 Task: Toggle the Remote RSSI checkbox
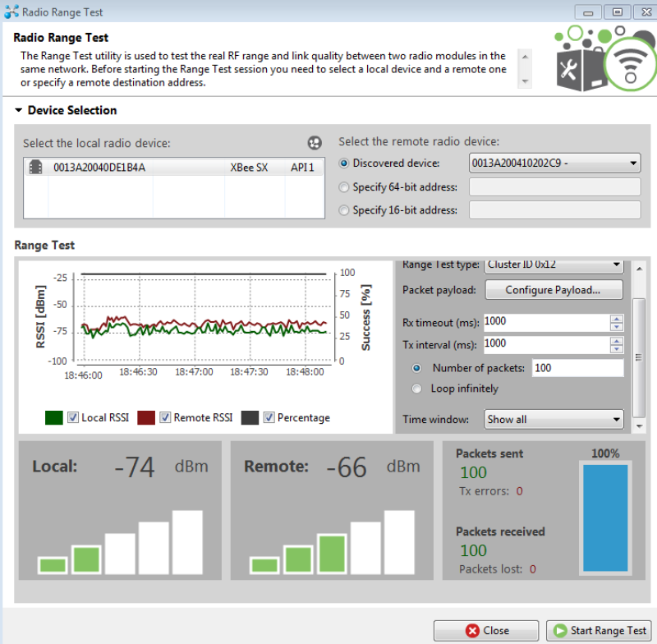(165, 417)
